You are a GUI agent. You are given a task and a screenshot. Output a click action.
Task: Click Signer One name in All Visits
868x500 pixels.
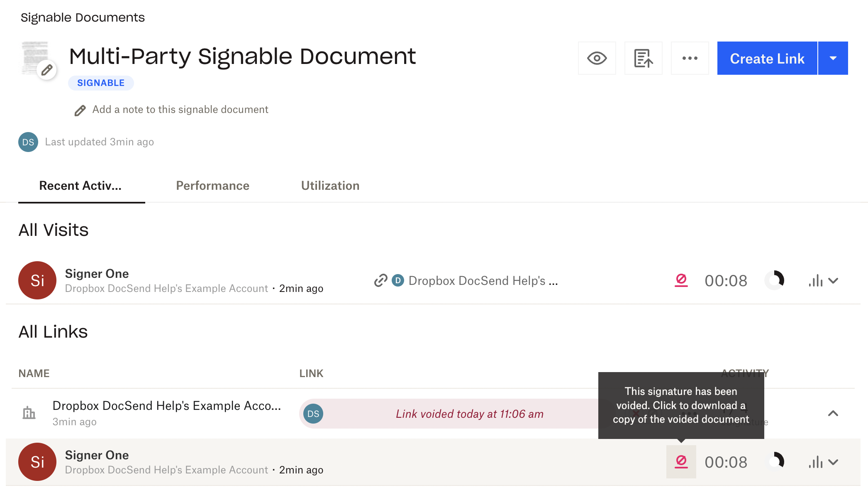[x=97, y=274]
